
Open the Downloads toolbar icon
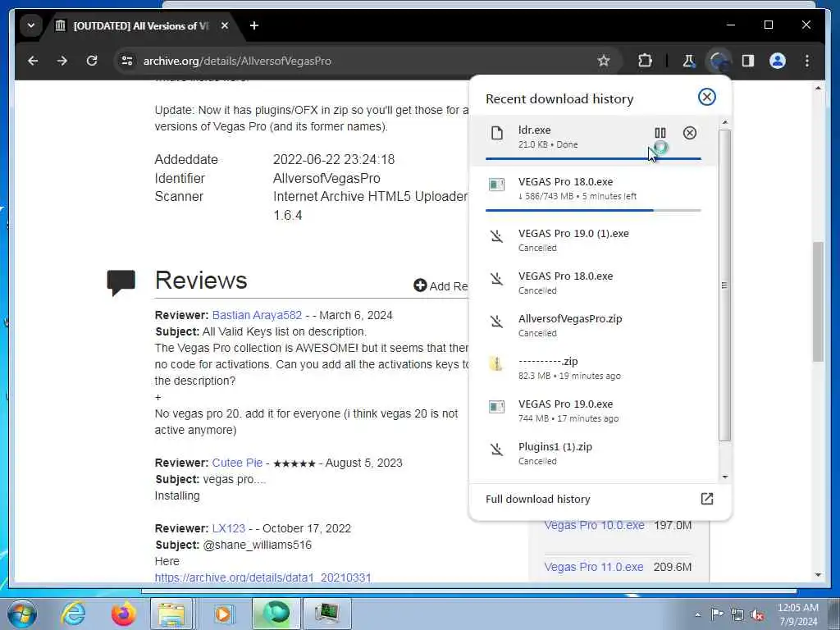click(x=719, y=61)
